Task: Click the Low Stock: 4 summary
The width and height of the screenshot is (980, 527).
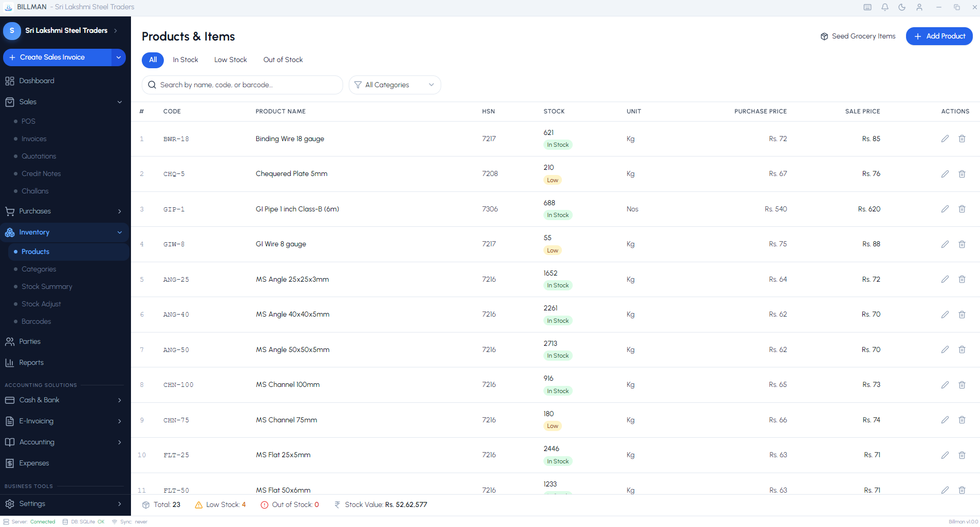Action: (220, 505)
